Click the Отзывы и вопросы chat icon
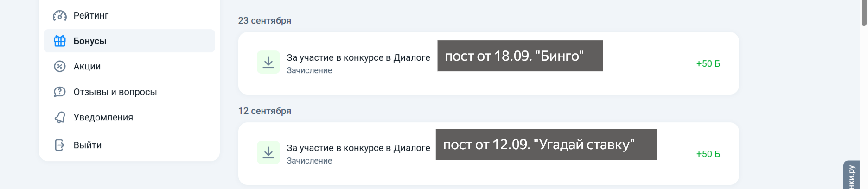Viewport: 868px width, 189px height. click(x=60, y=92)
